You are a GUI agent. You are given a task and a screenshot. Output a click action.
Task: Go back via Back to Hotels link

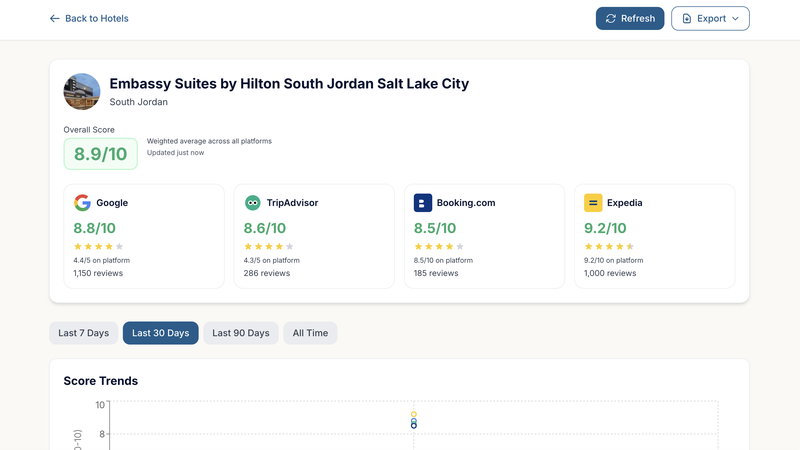coord(89,18)
